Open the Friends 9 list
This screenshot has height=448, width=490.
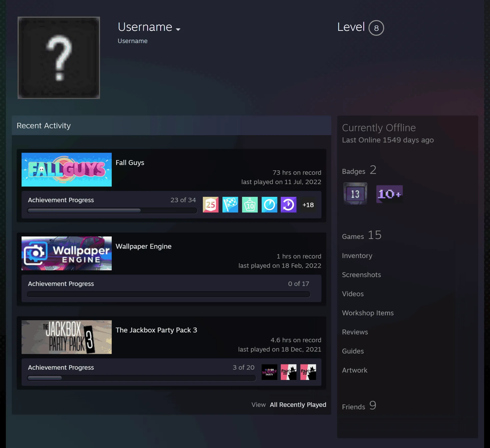[359, 406]
